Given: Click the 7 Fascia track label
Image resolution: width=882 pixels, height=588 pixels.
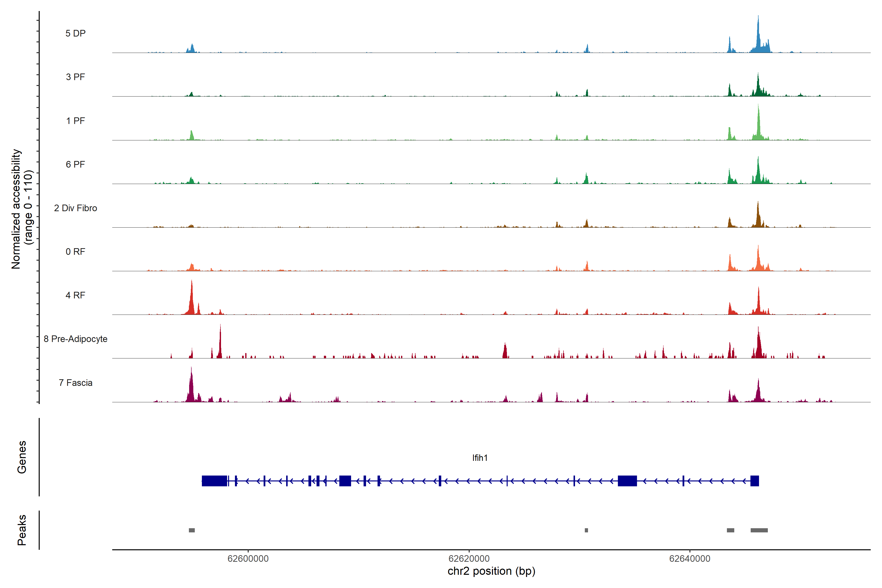Looking at the screenshot, I should 75,382.
